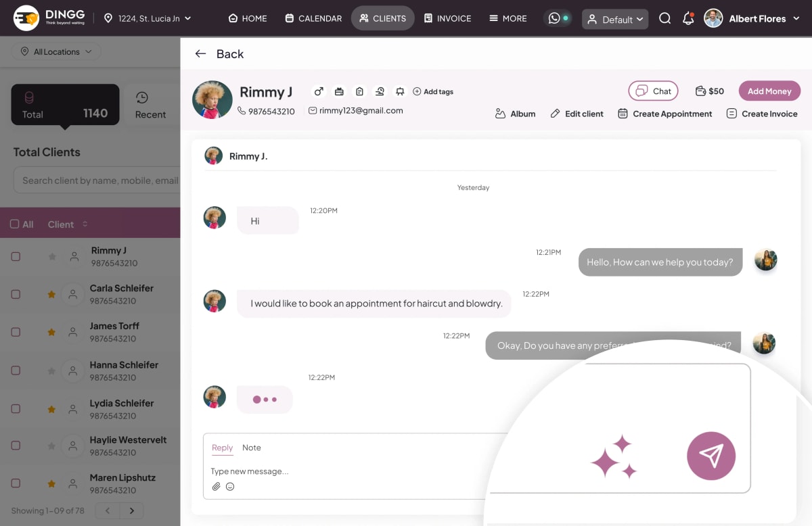This screenshot has width=812, height=526.
Task: Click Edit client
Action: 577,114
